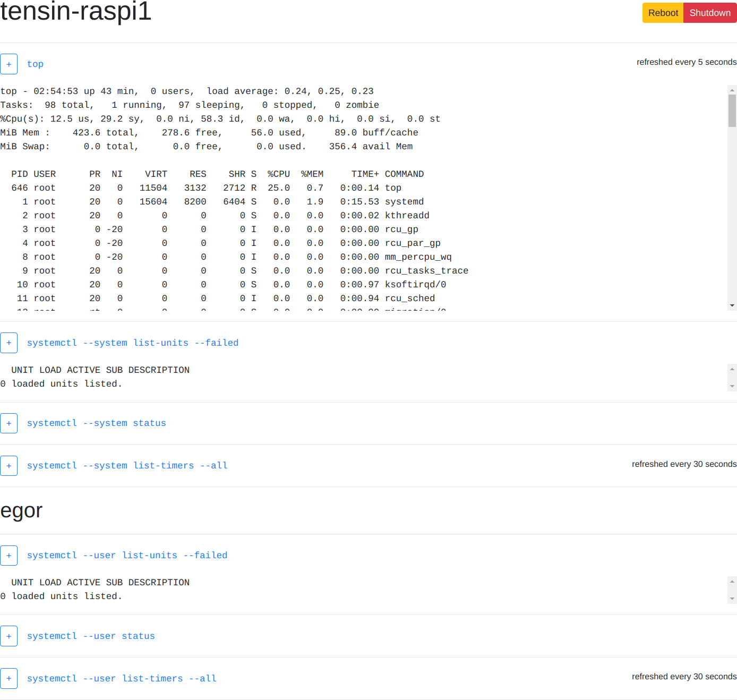Open the systemctl --user status link
Viewport: 737px width, 700px height.
(x=91, y=636)
